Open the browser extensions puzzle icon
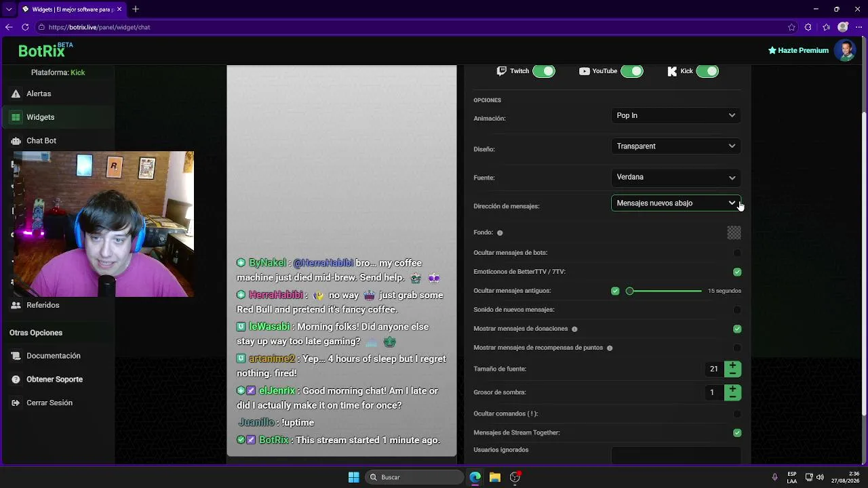The height and width of the screenshot is (488, 868). click(808, 27)
